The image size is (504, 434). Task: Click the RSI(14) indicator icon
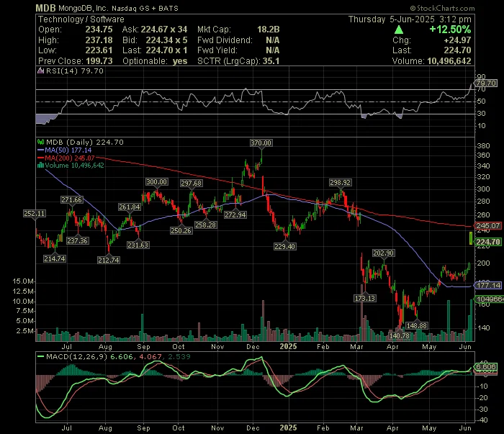[40, 71]
